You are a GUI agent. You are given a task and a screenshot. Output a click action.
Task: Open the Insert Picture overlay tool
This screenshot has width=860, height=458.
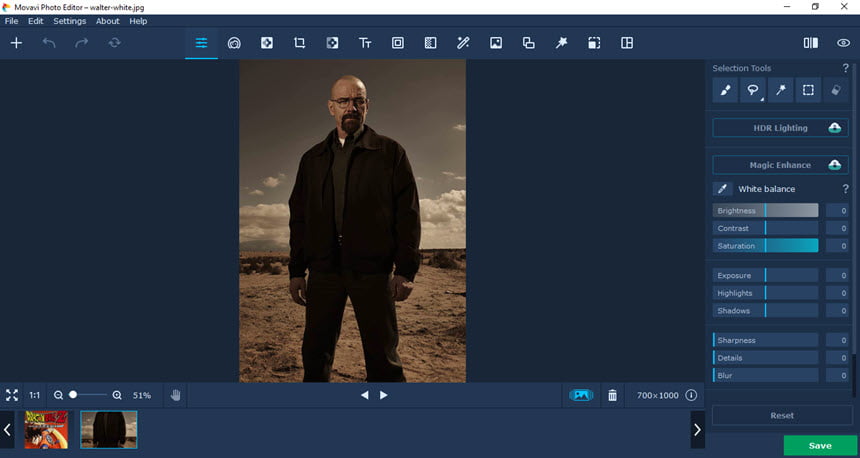tap(529, 43)
